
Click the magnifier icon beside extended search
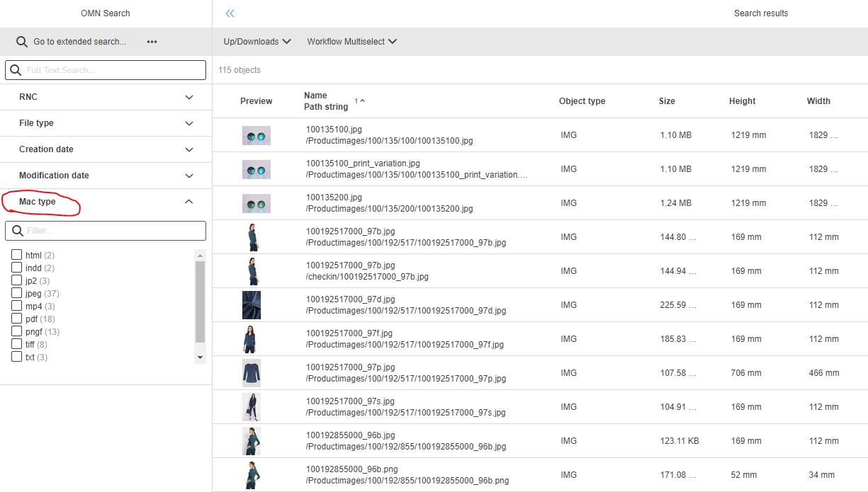tap(22, 42)
